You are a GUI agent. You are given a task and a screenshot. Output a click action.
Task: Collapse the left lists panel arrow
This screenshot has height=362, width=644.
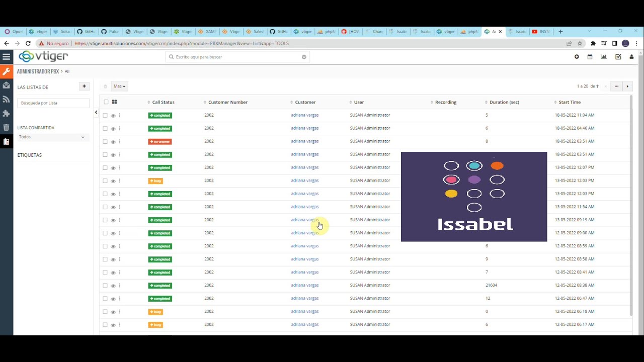[x=96, y=112]
